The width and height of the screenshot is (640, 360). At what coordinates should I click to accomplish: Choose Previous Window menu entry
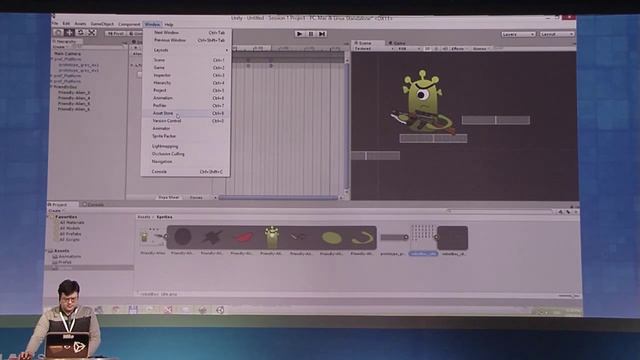tap(186, 40)
